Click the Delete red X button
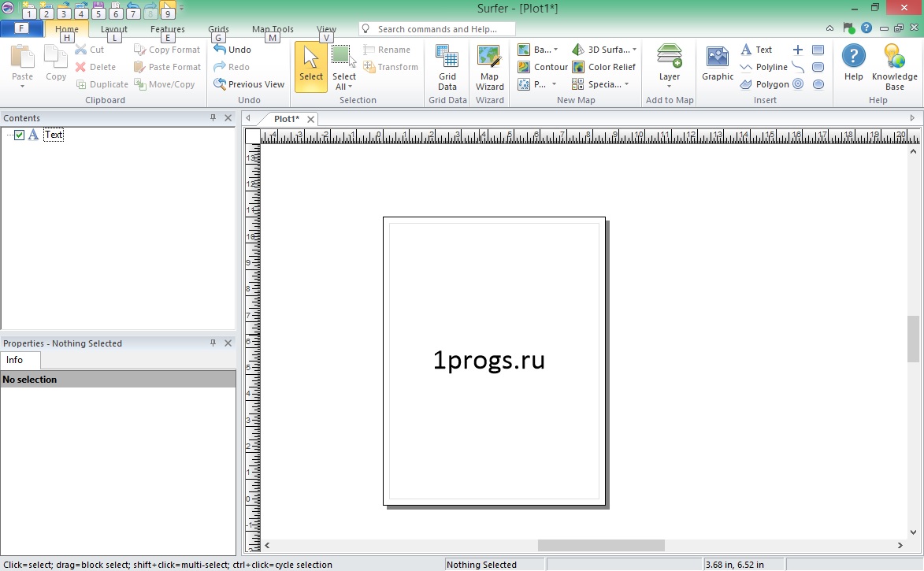The image size is (924, 571). pos(95,67)
